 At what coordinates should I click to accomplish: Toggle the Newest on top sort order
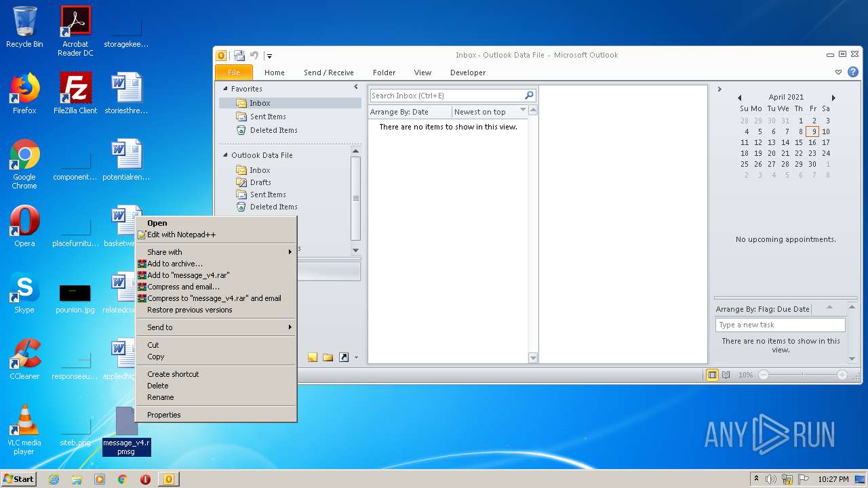coord(489,112)
